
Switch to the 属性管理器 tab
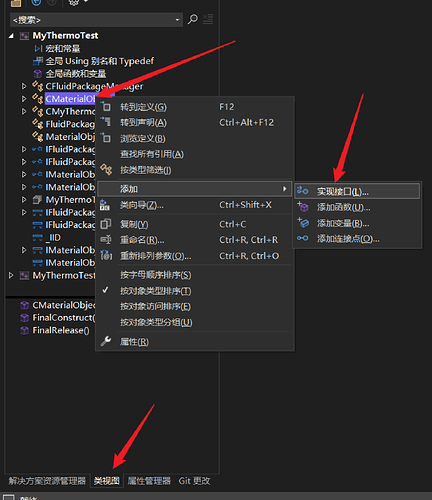click(x=149, y=481)
